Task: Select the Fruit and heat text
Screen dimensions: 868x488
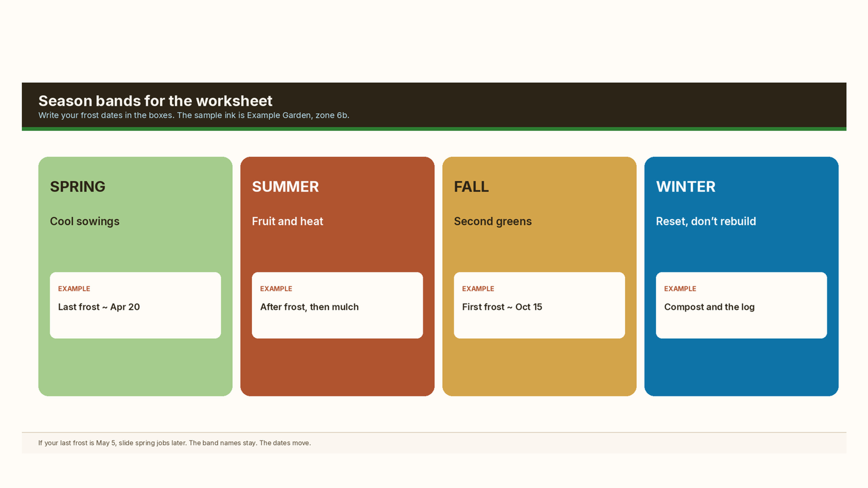Action: [288, 221]
